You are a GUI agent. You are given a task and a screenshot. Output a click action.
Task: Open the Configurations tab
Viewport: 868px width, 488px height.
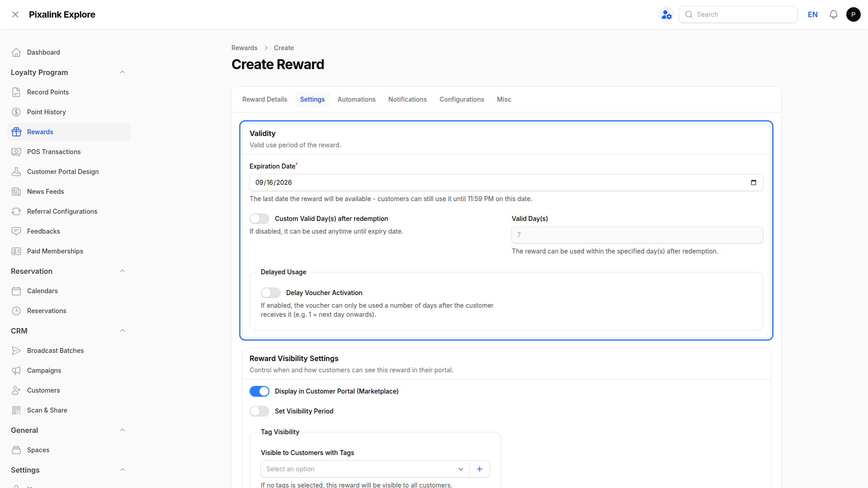[x=462, y=99]
